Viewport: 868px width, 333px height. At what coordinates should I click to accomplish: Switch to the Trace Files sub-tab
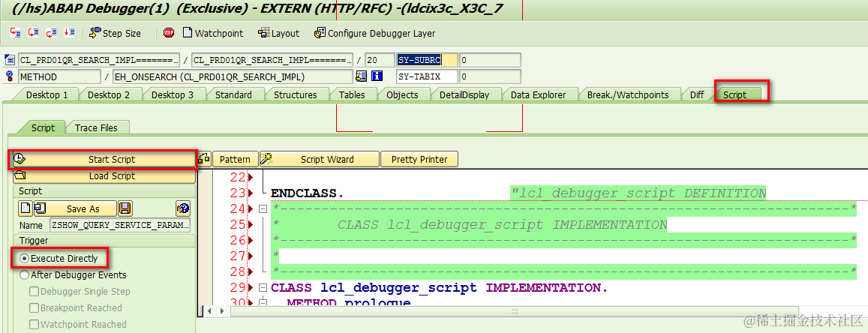point(96,127)
